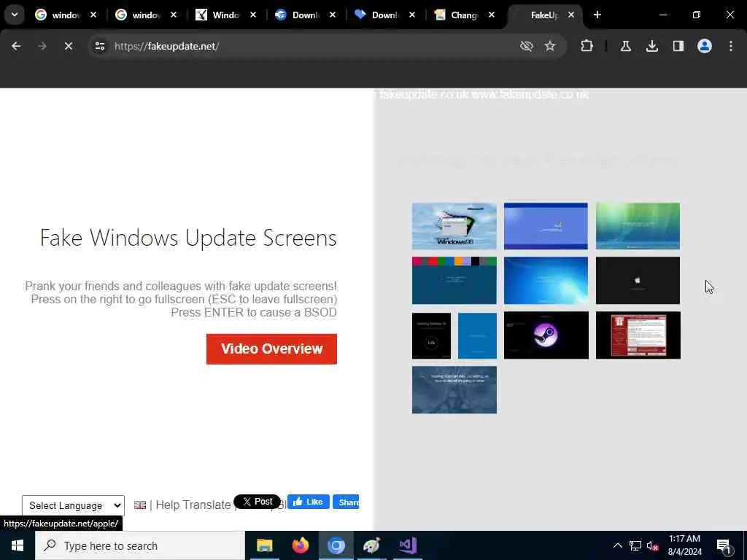Open Paint app from taskbar
Image resolution: width=747 pixels, height=560 pixels.
tap(371, 545)
